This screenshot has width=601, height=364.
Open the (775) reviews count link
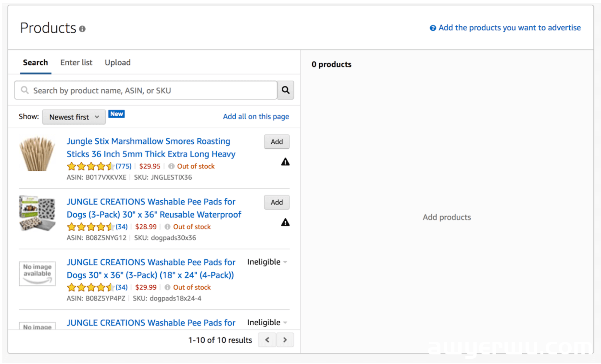[124, 166]
